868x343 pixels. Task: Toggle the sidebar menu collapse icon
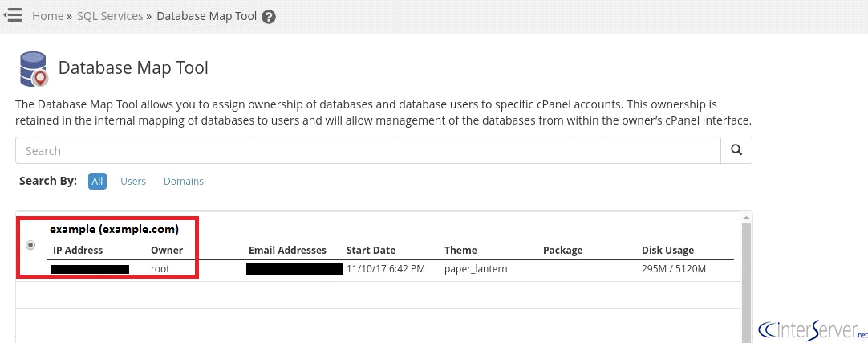(12, 15)
